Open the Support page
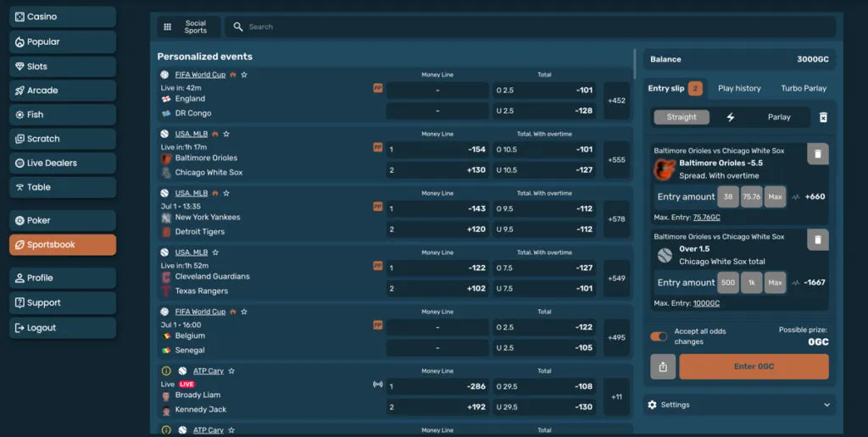This screenshot has width=868, height=437. pos(63,302)
